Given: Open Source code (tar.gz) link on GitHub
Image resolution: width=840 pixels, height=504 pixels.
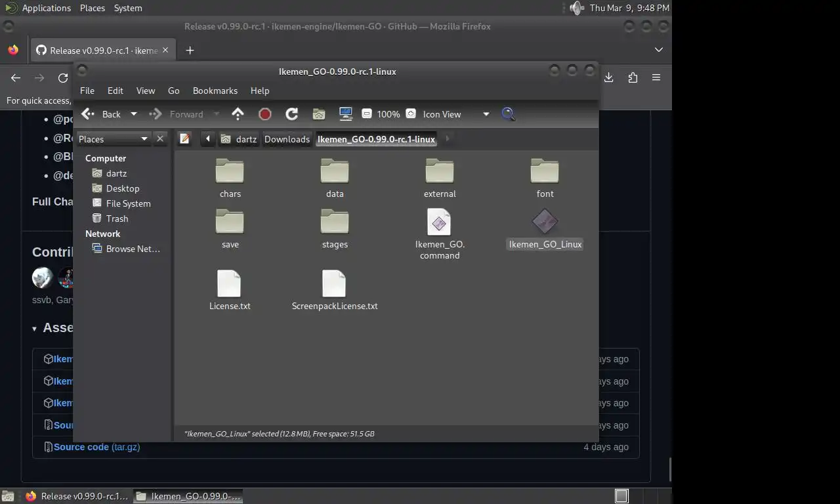Looking at the screenshot, I should [x=96, y=447].
